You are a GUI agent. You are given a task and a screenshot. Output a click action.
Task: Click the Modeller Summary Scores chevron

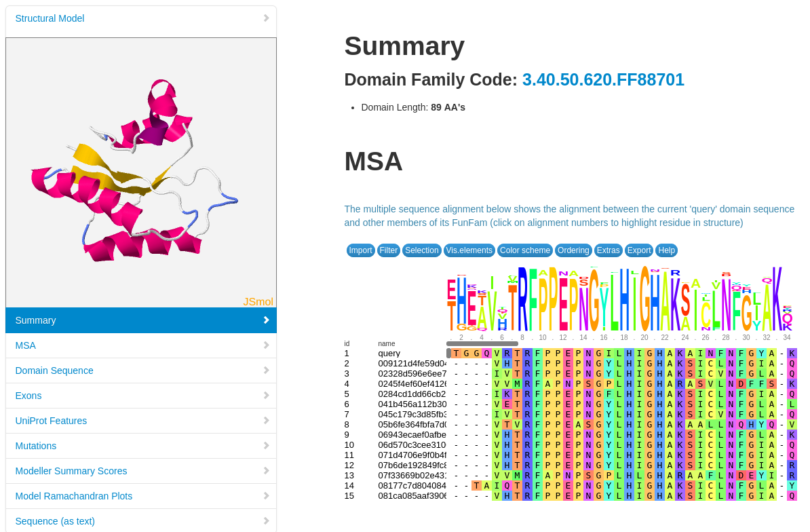pos(266,471)
